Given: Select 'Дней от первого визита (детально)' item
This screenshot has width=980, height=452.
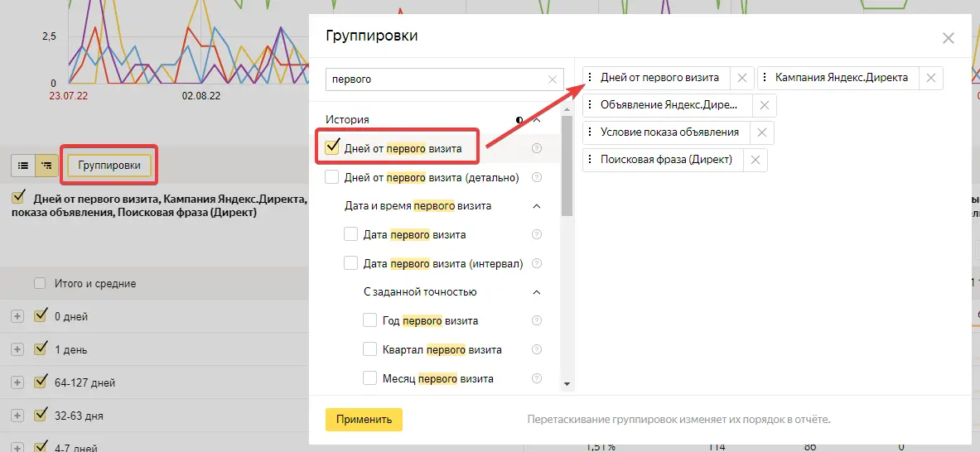Looking at the screenshot, I should pos(332,177).
